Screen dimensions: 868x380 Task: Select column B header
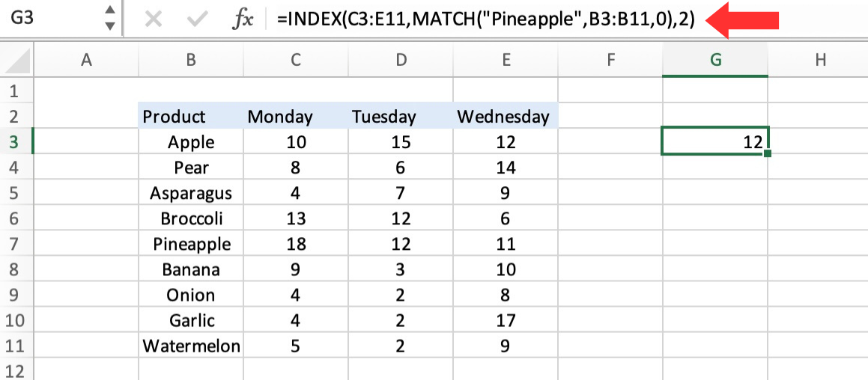(x=191, y=59)
